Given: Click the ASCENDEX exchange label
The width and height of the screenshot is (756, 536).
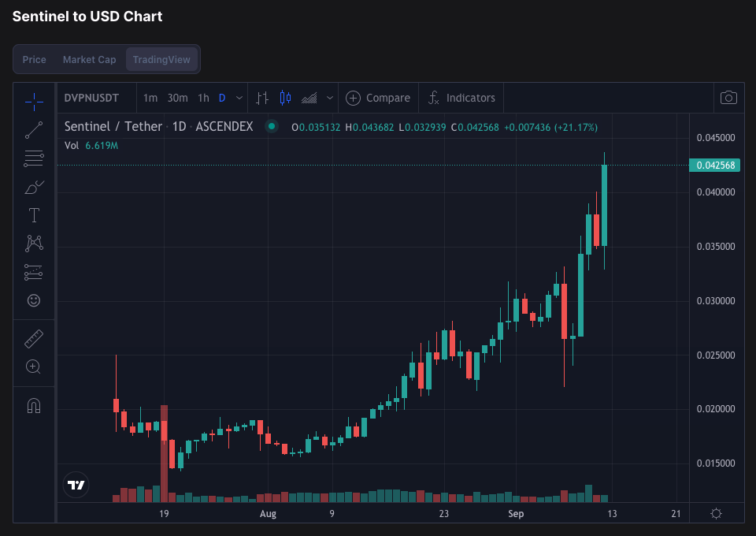Looking at the screenshot, I should [224, 126].
